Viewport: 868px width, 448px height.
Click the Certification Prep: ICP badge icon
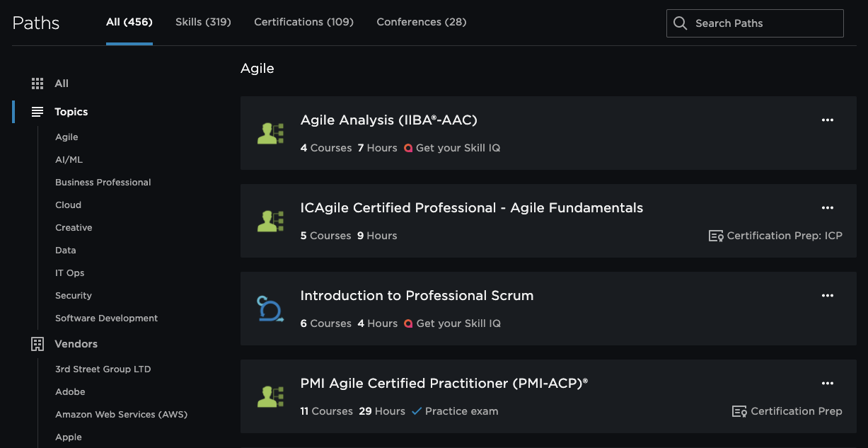coord(716,236)
